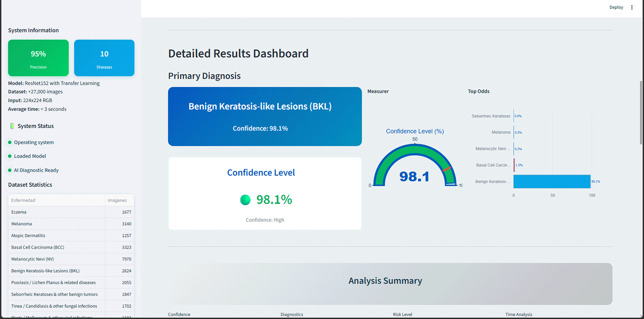This screenshot has height=319, width=644.
Task: Click the green 95% Precision card
Action: point(38,58)
